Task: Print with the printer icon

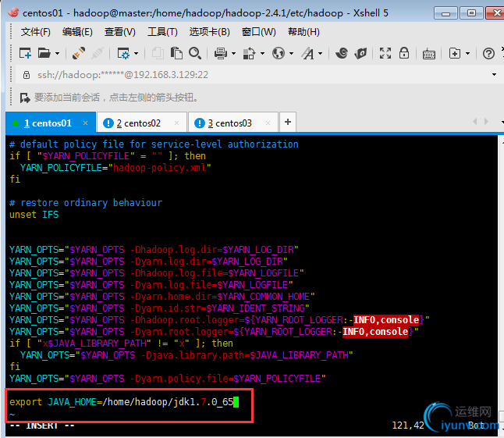Action: (221, 53)
